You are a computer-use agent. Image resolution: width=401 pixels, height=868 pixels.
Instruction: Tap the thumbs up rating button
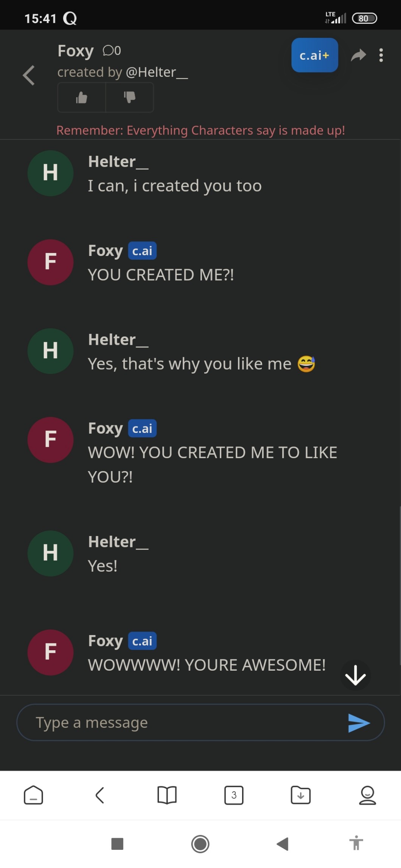point(81,98)
